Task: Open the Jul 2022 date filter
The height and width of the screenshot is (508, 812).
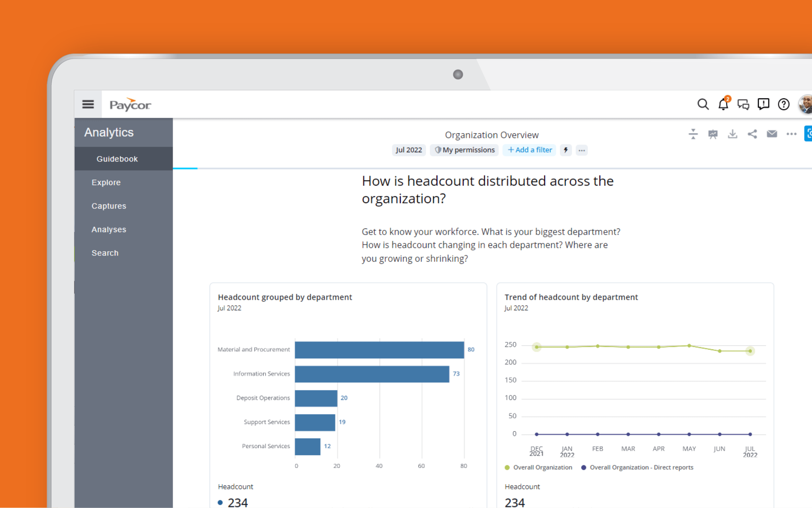Action: (409, 150)
